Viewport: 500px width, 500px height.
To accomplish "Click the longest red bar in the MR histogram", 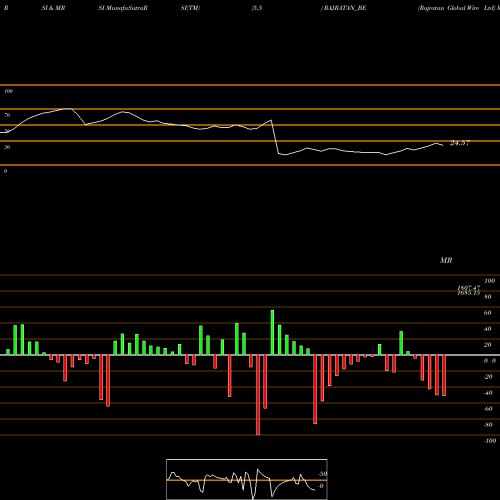I will pos(258,395).
